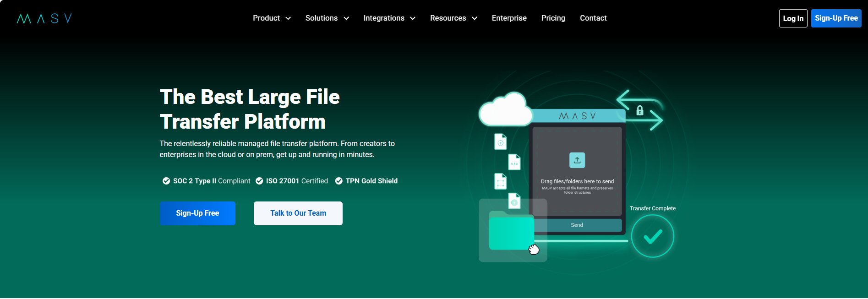The height and width of the screenshot is (299, 868).
Task: Click the teal folder icon
Action: [x=512, y=231]
